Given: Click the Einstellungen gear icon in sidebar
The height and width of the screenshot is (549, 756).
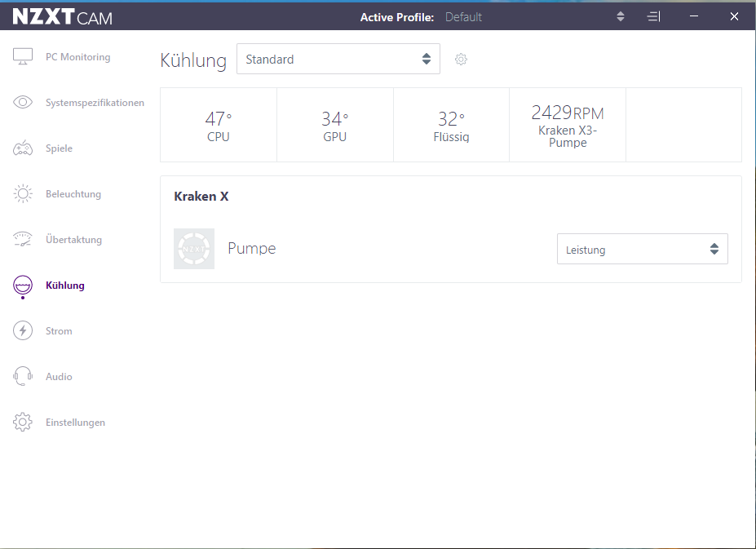Looking at the screenshot, I should (23, 422).
